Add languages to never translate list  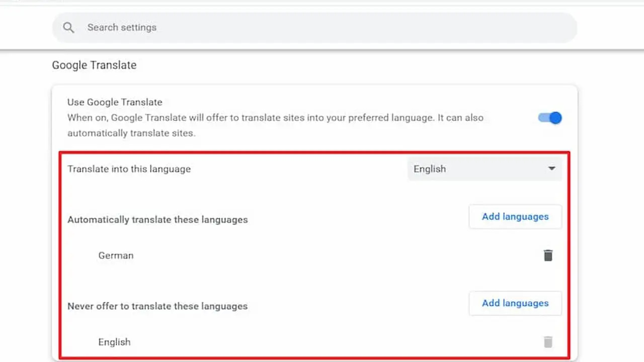click(515, 303)
